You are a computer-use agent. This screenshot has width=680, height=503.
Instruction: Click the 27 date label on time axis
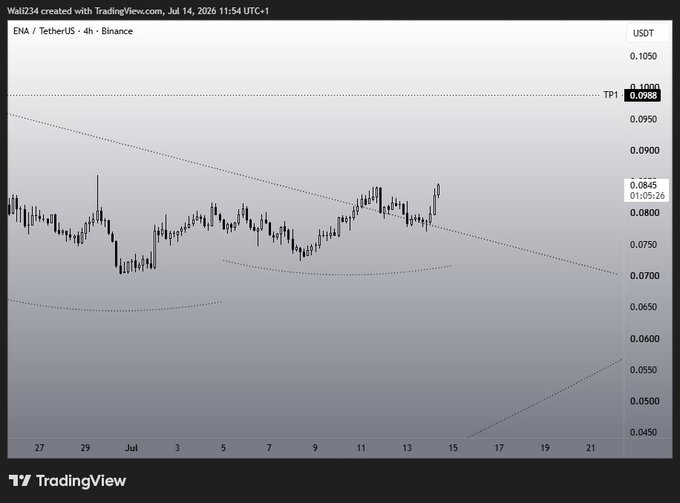[x=39, y=448]
